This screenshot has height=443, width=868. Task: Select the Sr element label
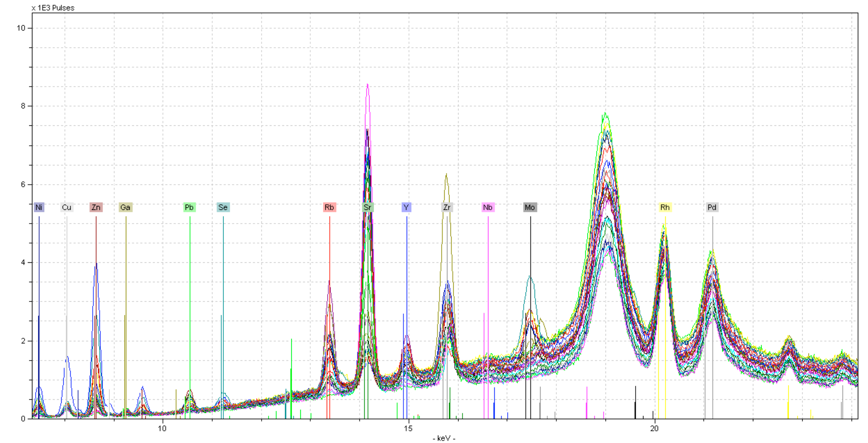(368, 207)
